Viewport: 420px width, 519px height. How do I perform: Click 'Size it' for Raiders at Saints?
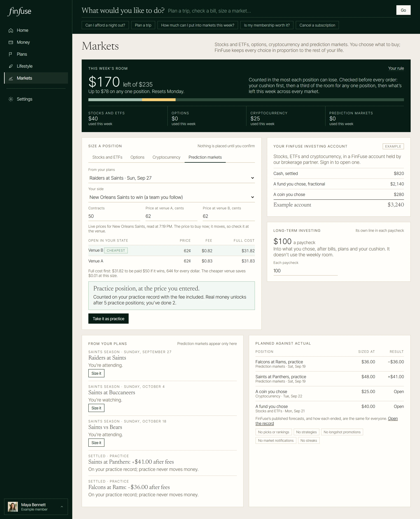(x=96, y=373)
